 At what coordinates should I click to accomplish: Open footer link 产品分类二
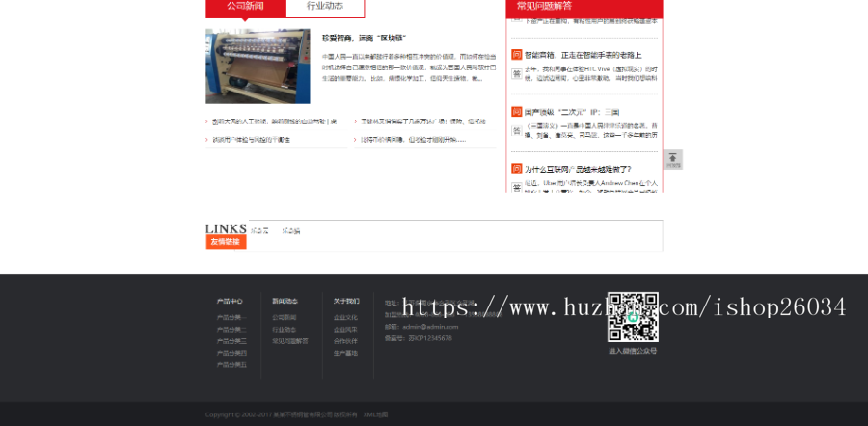click(x=231, y=330)
